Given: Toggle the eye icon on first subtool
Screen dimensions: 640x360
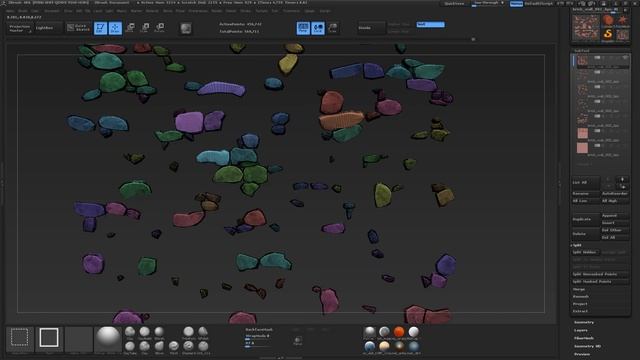Looking at the screenshot, I should 625,58.
